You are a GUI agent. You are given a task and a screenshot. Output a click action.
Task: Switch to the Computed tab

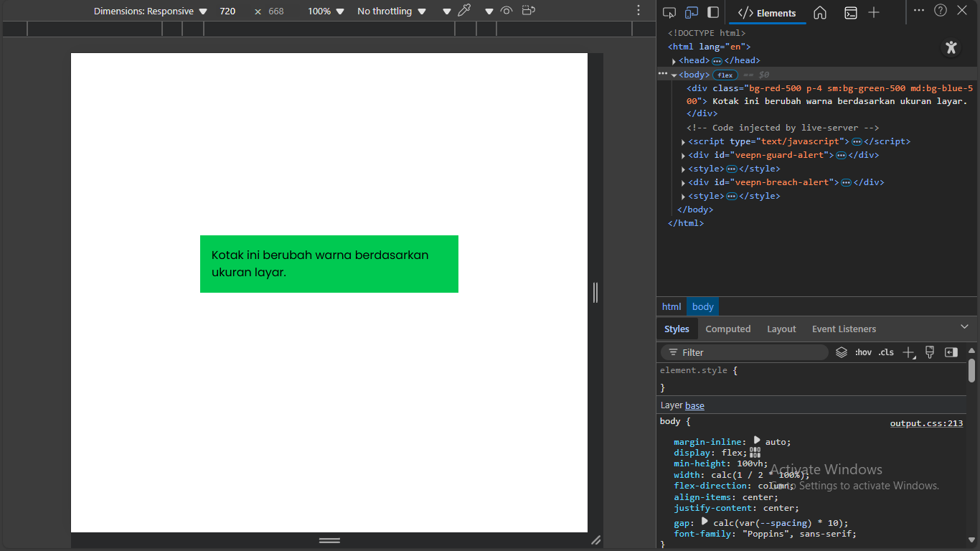tap(728, 329)
